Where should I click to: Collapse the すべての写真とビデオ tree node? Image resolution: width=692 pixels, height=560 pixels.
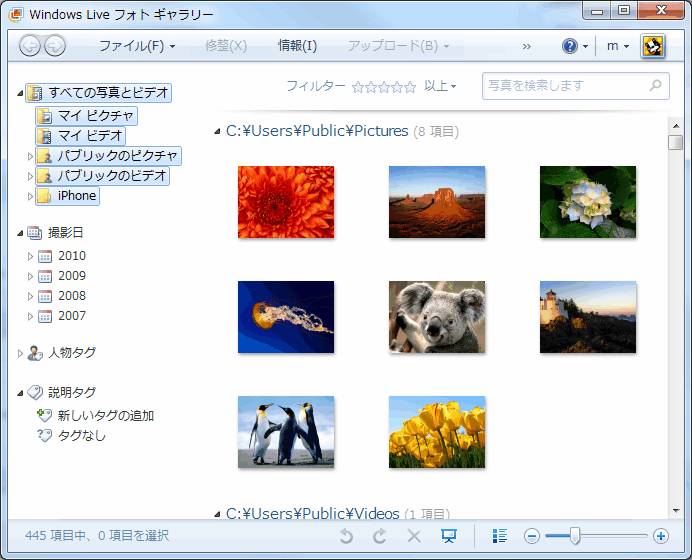pyautogui.click(x=20, y=93)
